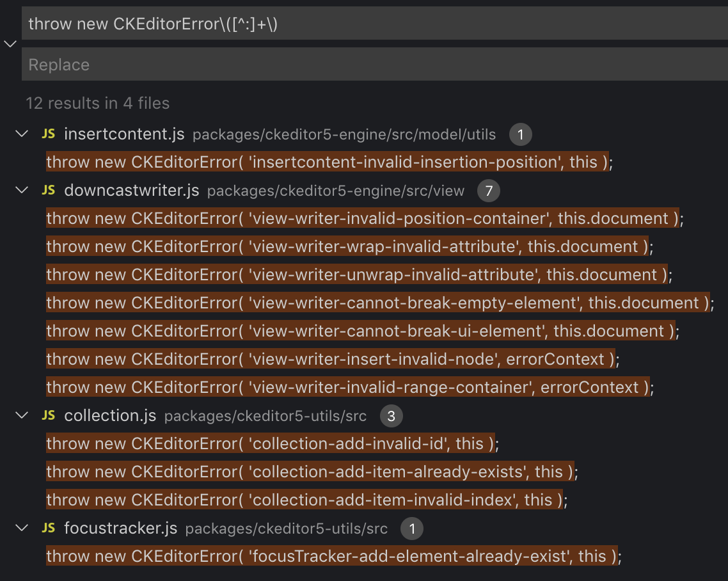Screen dimensions: 728x581
Task: Collapse the collection.js results group
Action: point(22,415)
